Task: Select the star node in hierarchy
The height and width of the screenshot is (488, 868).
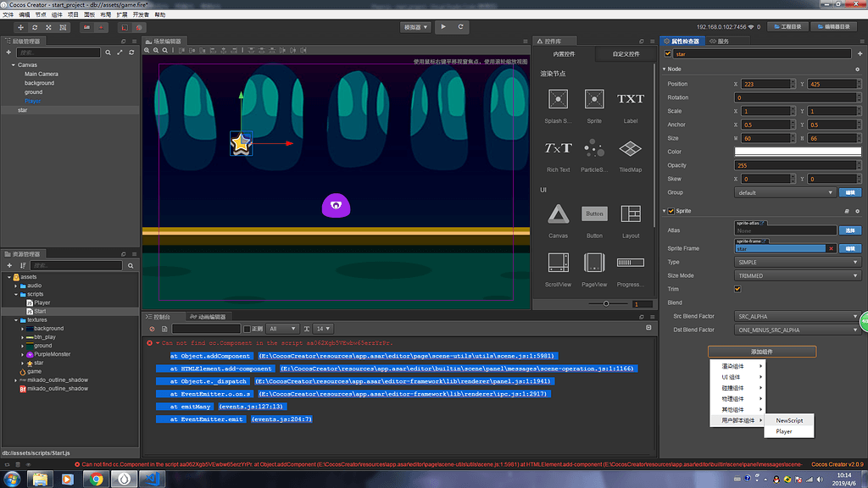Action: (23, 108)
